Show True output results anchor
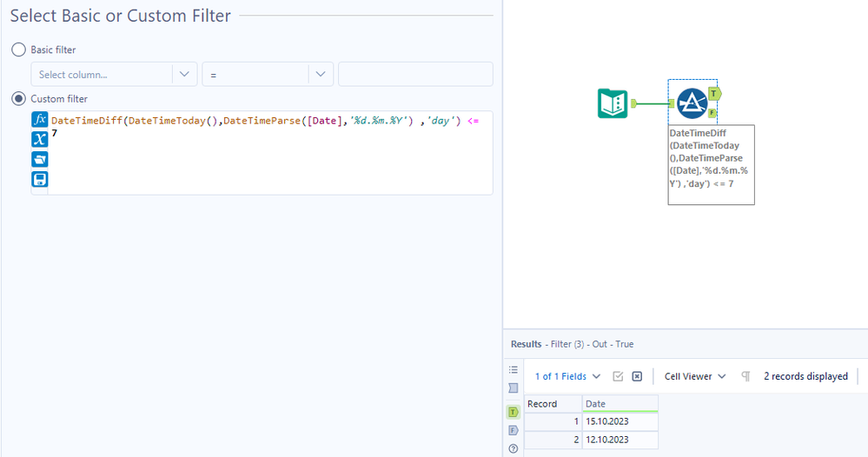Viewport: 868px width, 457px height. [x=514, y=412]
